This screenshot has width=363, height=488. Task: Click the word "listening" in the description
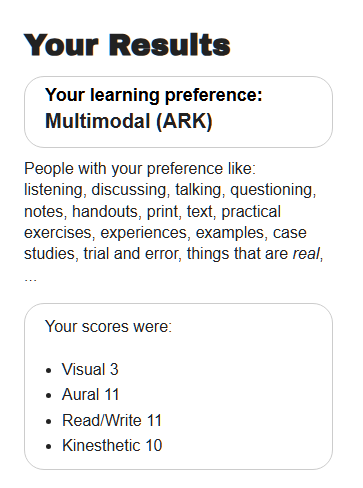tap(53, 190)
